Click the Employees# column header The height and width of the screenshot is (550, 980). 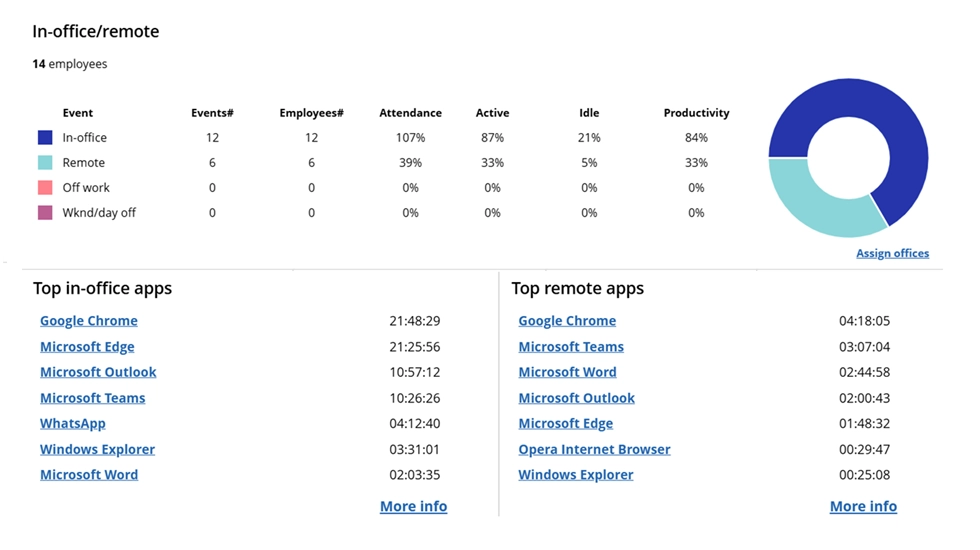pos(311,112)
